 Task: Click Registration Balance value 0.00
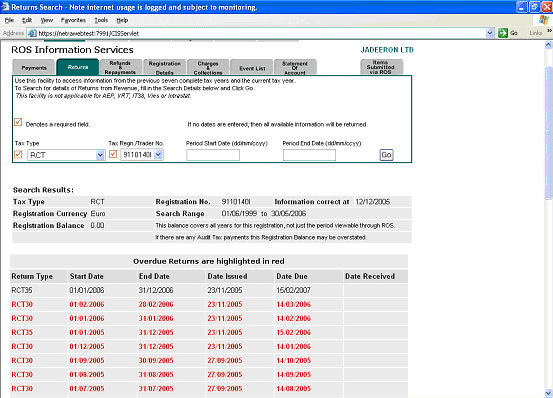coord(97,225)
